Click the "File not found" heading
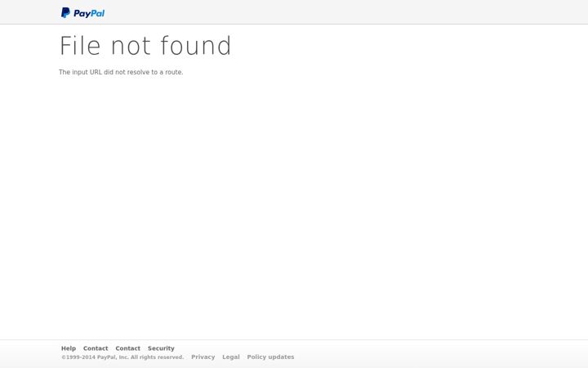 (x=145, y=46)
